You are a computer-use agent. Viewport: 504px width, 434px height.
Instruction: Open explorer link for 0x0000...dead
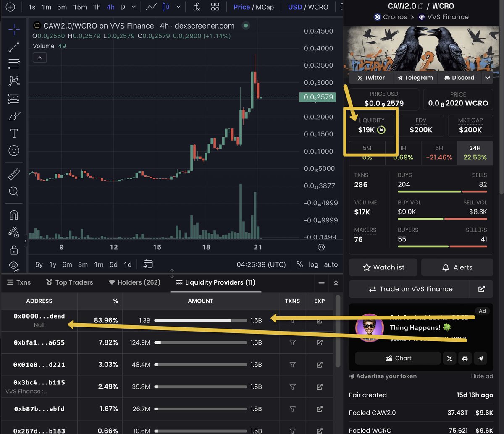pyautogui.click(x=319, y=320)
